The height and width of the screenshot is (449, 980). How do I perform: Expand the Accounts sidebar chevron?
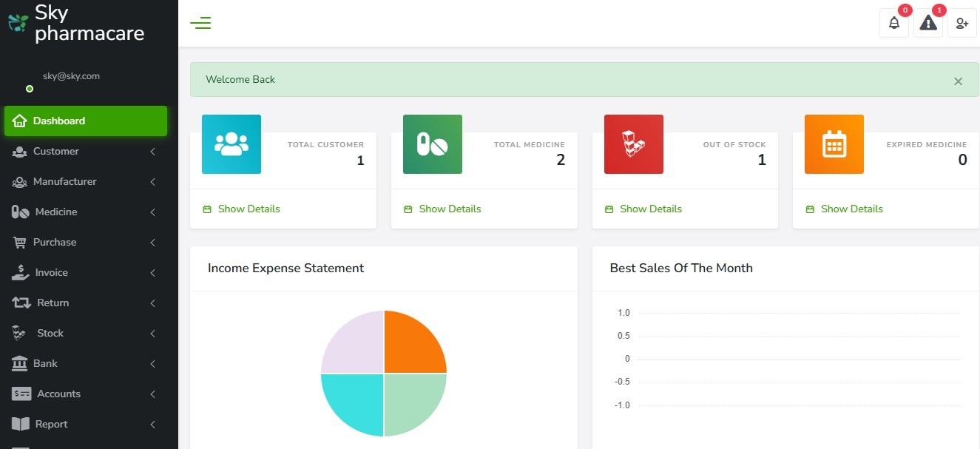point(152,394)
